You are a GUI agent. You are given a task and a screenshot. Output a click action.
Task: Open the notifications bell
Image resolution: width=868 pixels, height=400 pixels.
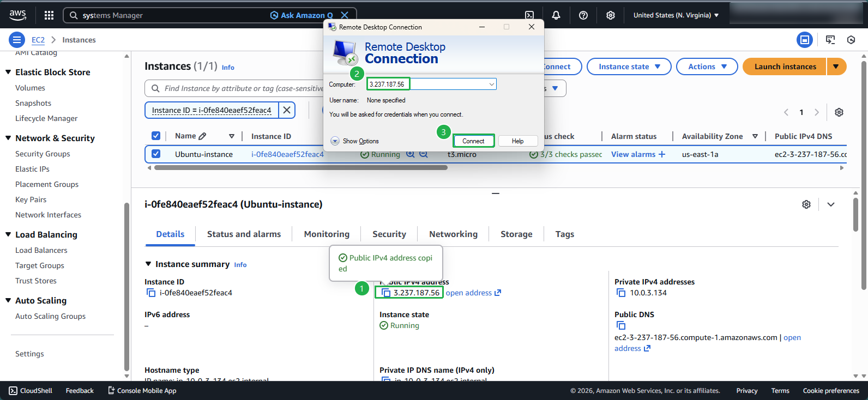coord(556,15)
